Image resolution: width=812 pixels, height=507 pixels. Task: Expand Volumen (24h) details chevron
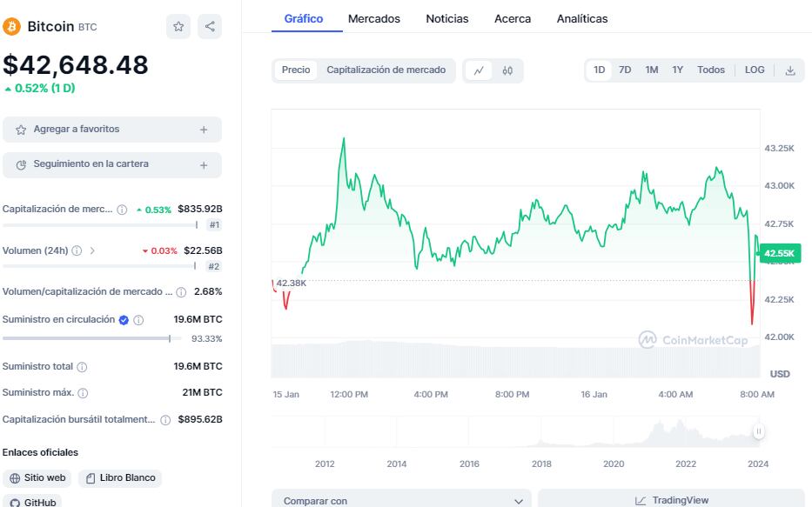92,250
